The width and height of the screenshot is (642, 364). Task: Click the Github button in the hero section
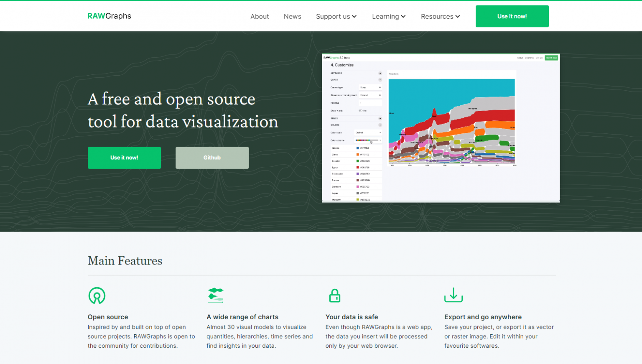click(x=212, y=158)
